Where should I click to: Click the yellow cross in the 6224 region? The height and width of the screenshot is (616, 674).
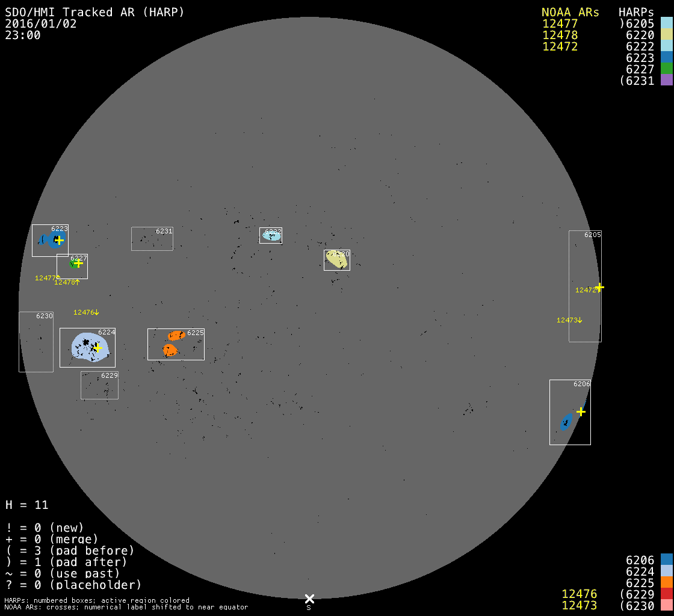[x=98, y=348]
